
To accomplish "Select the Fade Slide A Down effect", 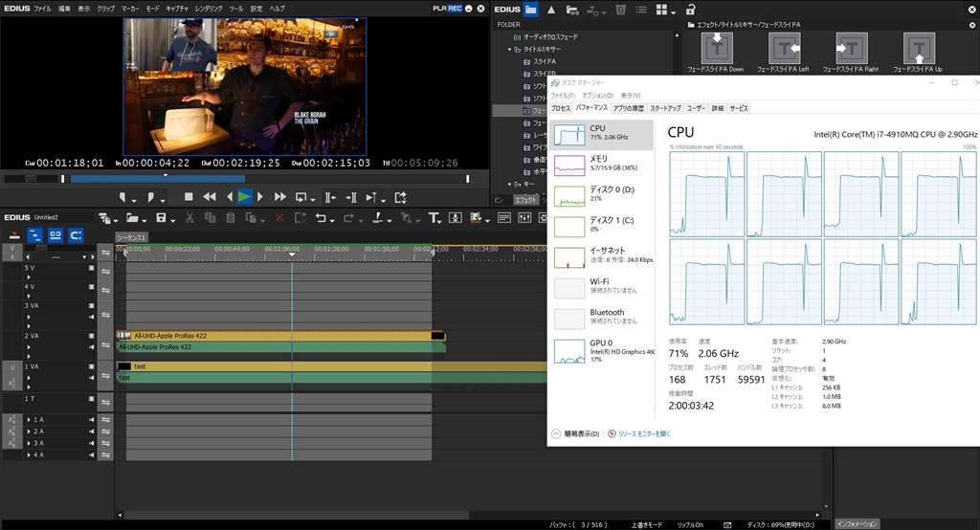I will (x=716, y=47).
